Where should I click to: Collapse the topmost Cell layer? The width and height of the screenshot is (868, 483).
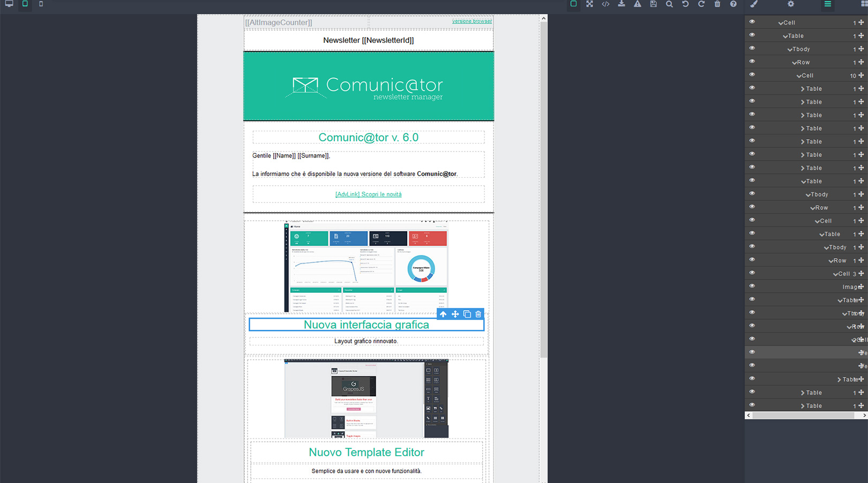pos(781,23)
